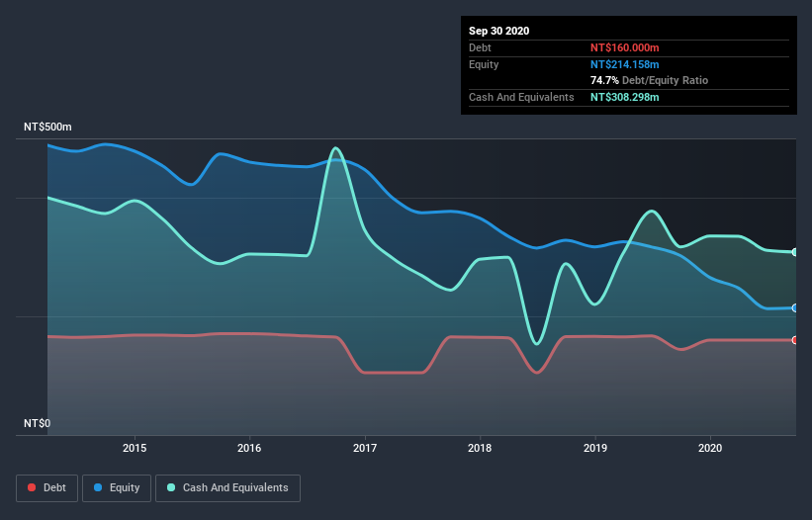Screen dimensions: 812x520
Task: Click the NT$160.000m debt value
Action: tap(624, 47)
